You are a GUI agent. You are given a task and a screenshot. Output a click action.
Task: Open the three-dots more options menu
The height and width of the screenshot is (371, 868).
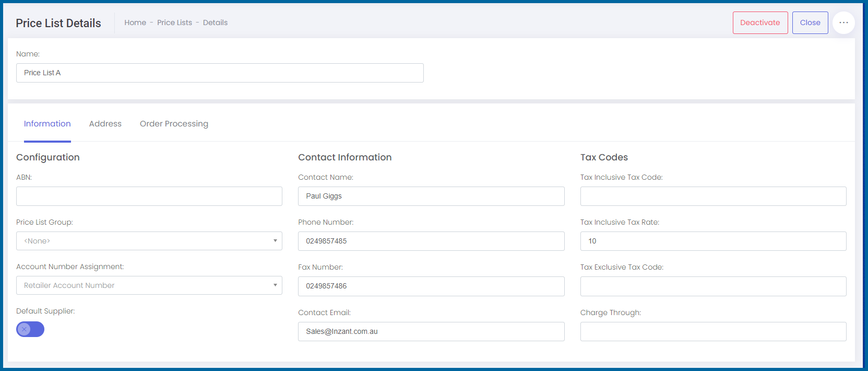[x=843, y=23]
